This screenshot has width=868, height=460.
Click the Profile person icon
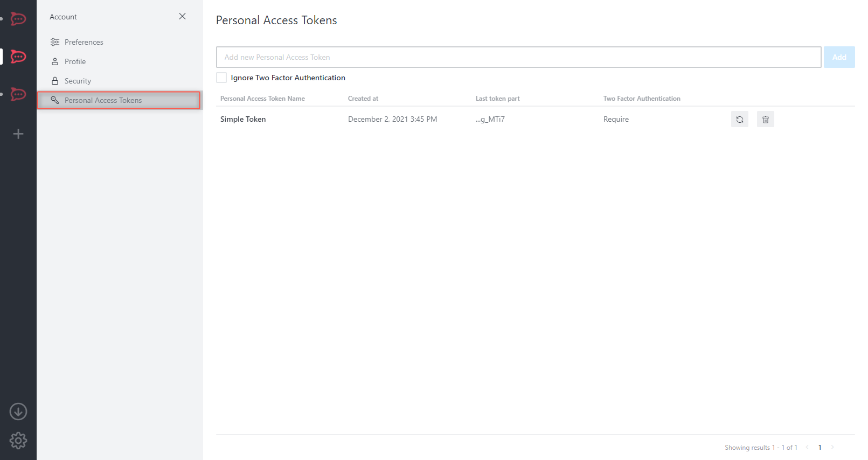(55, 61)
